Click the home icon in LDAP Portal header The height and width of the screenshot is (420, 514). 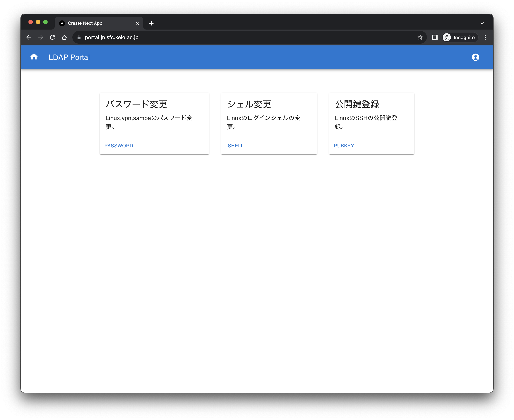pos(34,57)
